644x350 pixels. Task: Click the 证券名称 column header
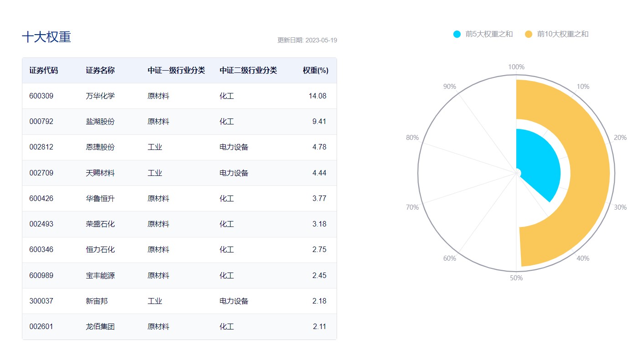pos(100,71)
